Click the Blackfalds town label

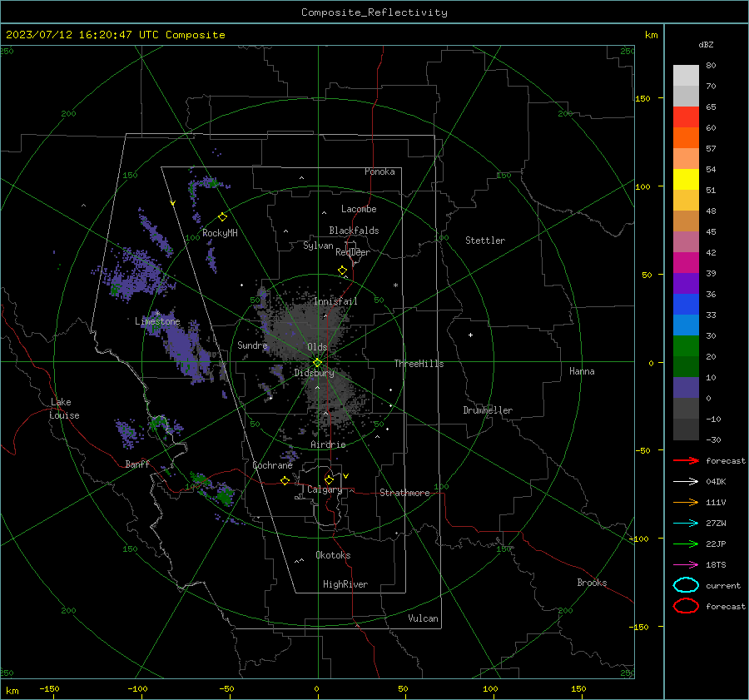(354, 231)
